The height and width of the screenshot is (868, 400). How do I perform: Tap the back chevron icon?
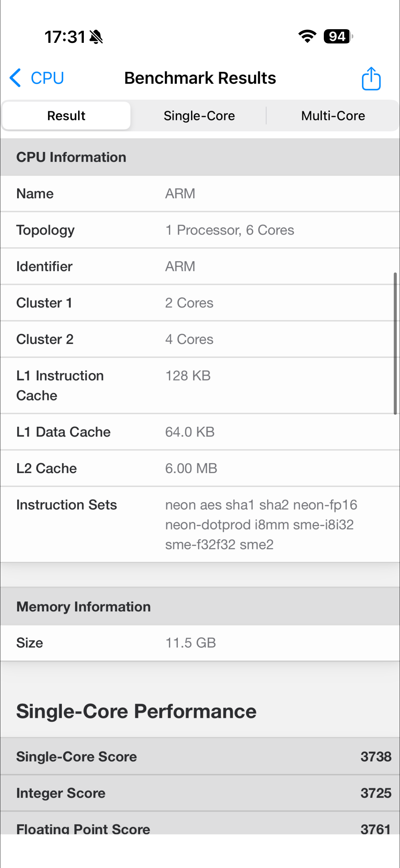(x=16, y=78)
